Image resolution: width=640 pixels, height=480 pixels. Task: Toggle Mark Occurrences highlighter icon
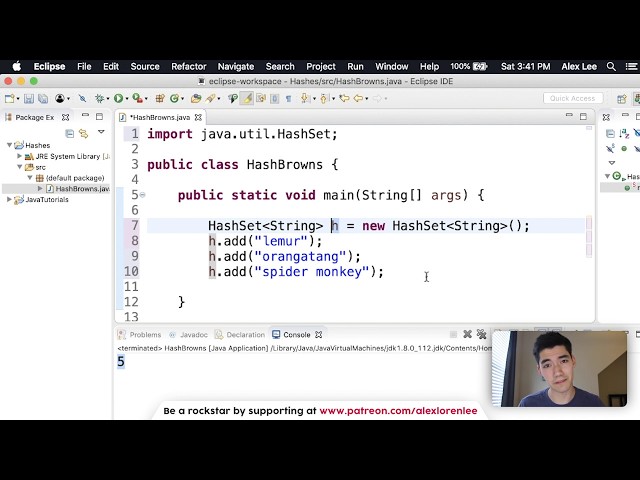[x=247, y=98]
